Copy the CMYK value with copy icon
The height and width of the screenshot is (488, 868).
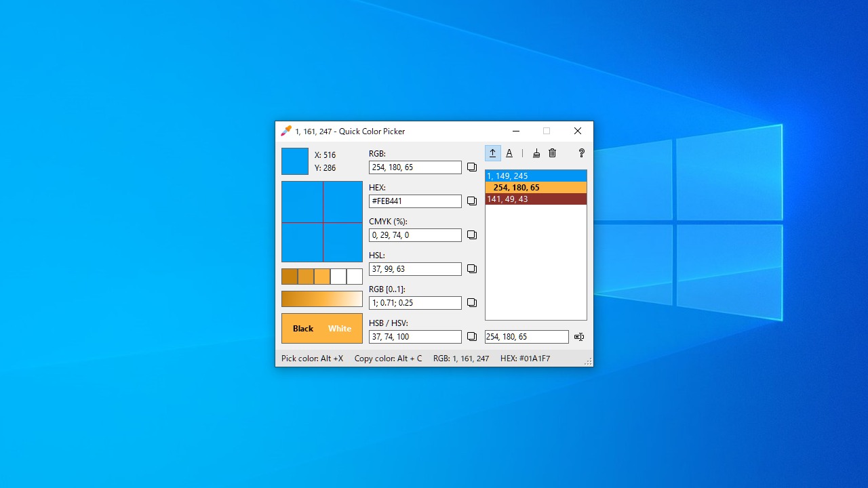(x=472, y=235)
